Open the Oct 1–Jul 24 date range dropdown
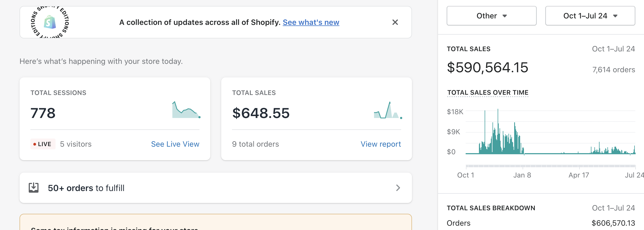Viewport: 644px width, 230px height. (x=590, y=16)
